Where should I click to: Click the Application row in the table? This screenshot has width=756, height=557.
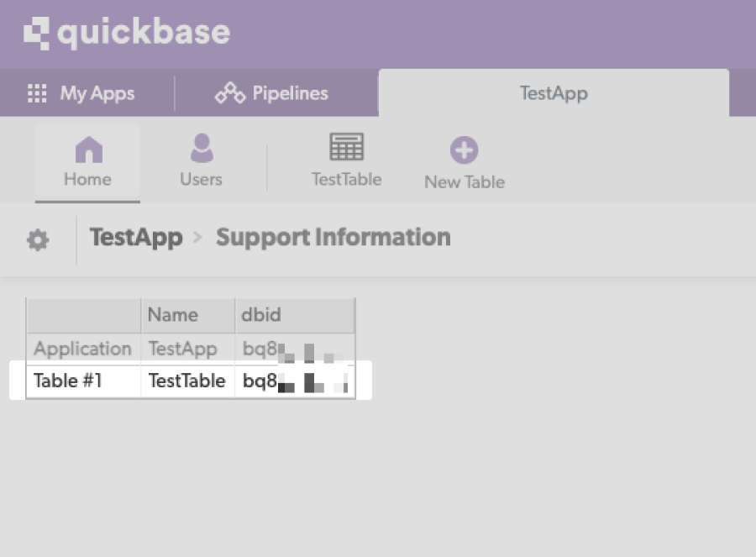[x=81, y=349]
